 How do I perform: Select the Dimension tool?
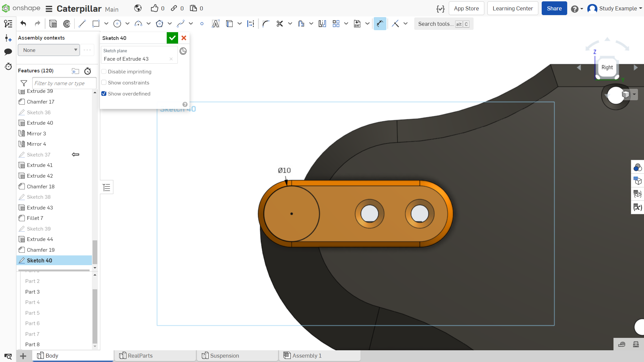380,24
